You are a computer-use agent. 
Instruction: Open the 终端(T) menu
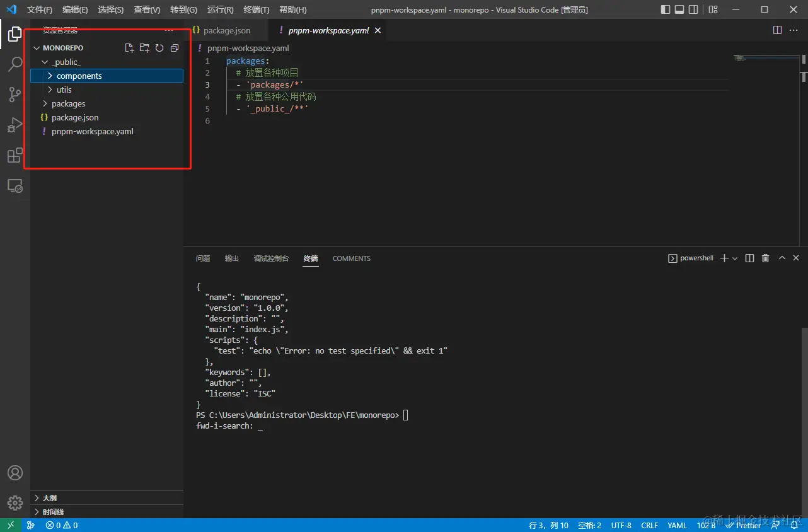tap(256, 9)
